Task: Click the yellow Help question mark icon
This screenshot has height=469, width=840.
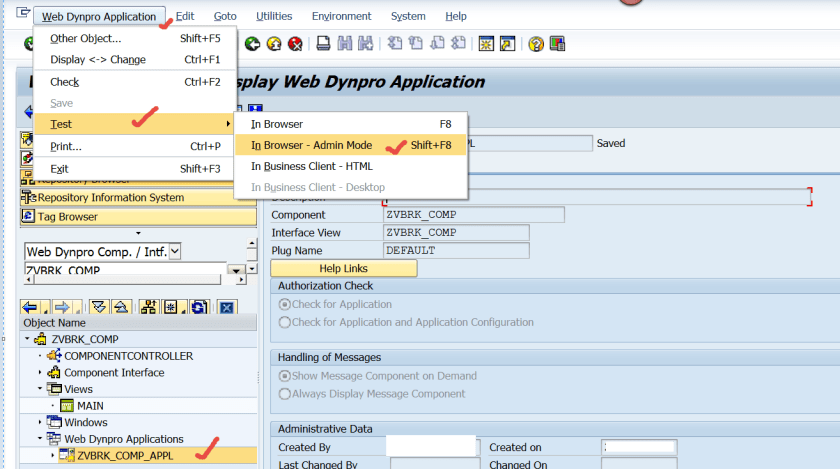Action: (536, 44)
